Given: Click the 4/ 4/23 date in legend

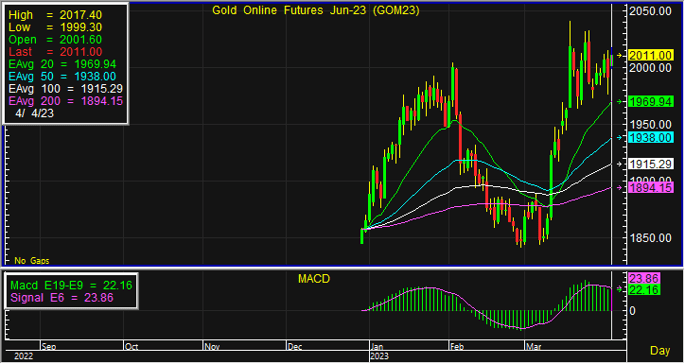Looking at the screenshot, I should tap(34, 113).
